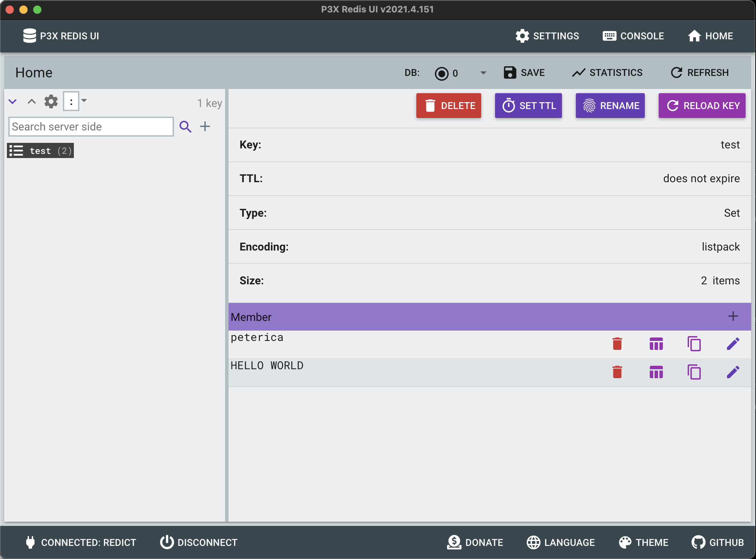Open the tree separator dropdown arrow
Screen dimensions: 756x559
point(84,101)
